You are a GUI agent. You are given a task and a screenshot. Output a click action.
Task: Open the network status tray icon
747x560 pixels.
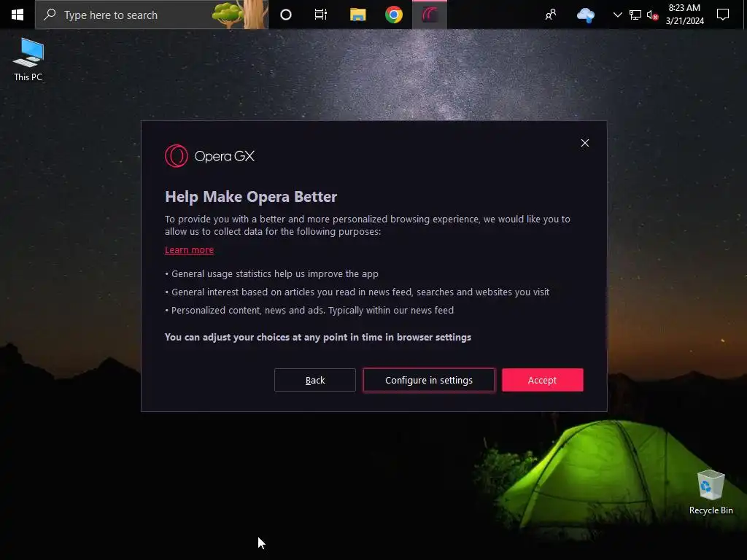point(635,15)
